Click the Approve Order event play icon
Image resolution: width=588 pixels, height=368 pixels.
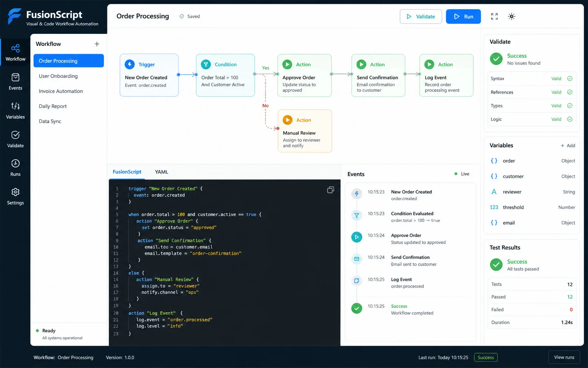pos(357,237)
